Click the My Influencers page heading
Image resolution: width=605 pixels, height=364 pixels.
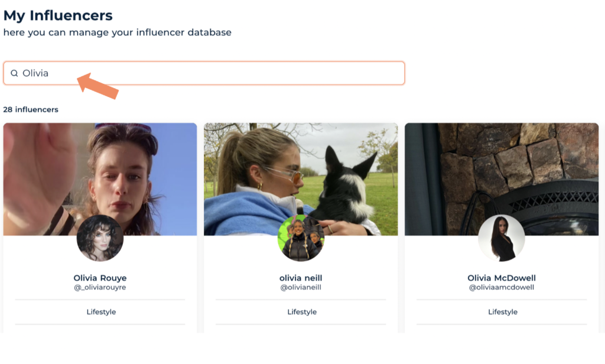(58, 15)
